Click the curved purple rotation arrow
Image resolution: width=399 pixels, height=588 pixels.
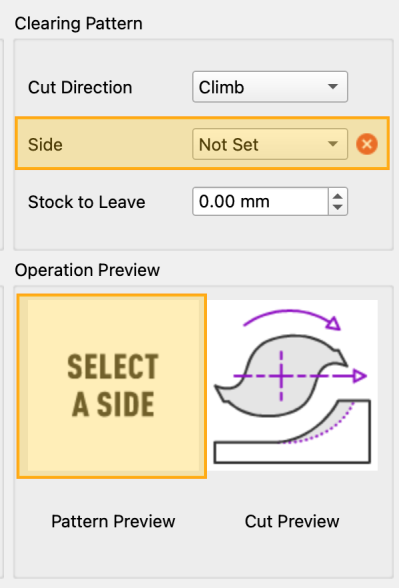[x=292, y=320]
